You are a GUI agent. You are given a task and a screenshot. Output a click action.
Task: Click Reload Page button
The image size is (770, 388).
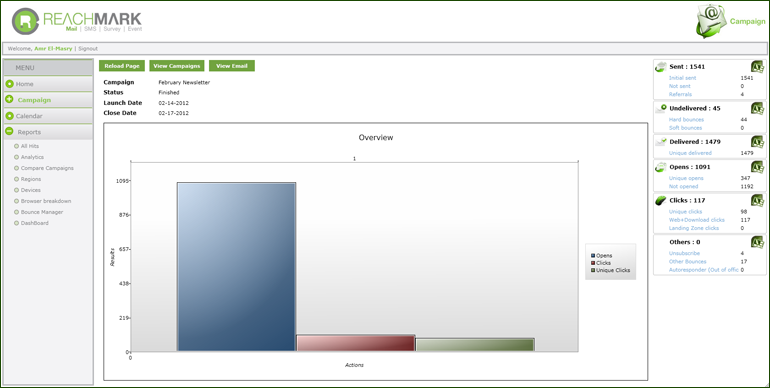coord(122,66)
